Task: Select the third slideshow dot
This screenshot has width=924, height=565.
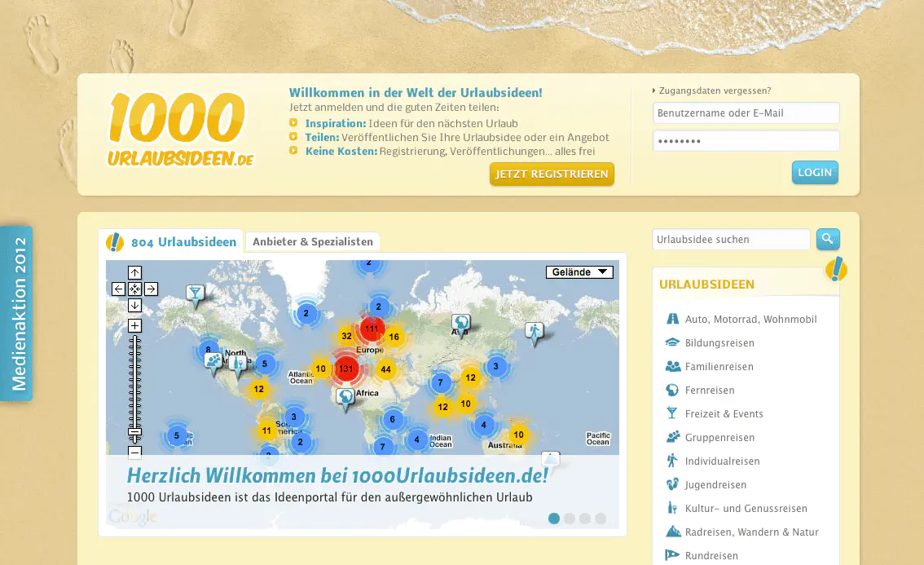Action: coord(584,519)
